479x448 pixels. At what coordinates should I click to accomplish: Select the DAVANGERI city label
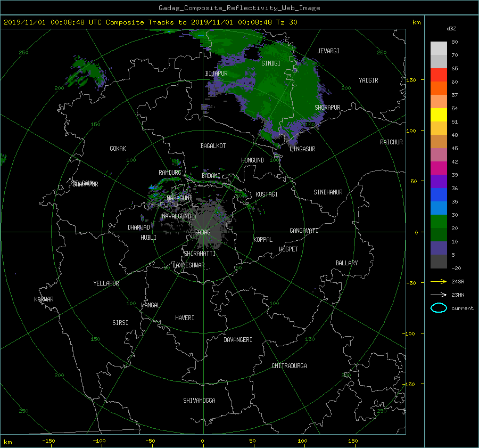pyautogui.click(x=238, y=340)
